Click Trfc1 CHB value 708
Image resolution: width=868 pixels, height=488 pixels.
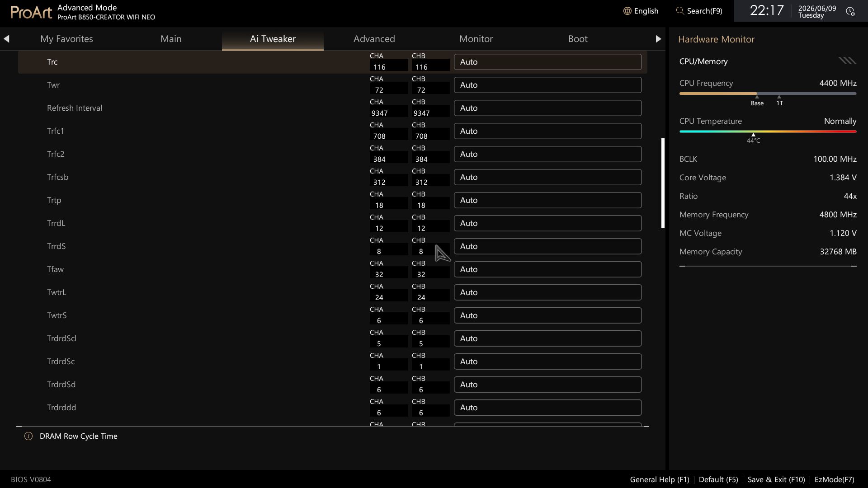tap(421, 136)
